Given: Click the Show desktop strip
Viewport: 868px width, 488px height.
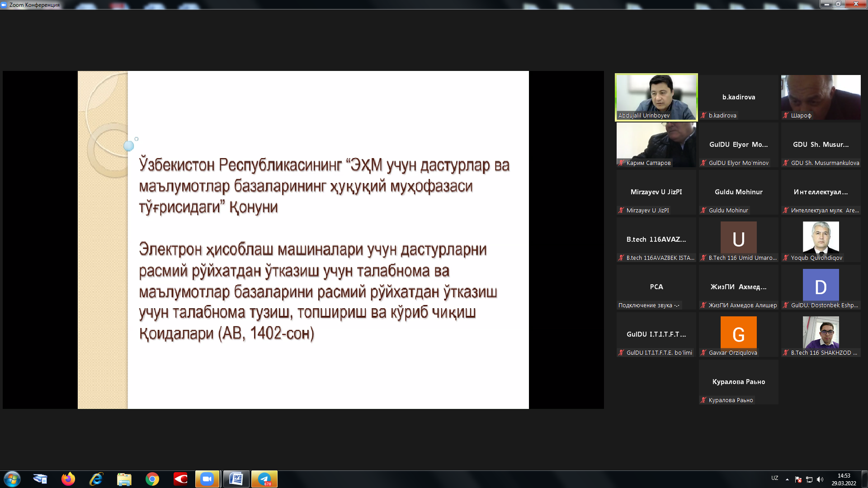Looking at the screenshot, I should (864, 479).
